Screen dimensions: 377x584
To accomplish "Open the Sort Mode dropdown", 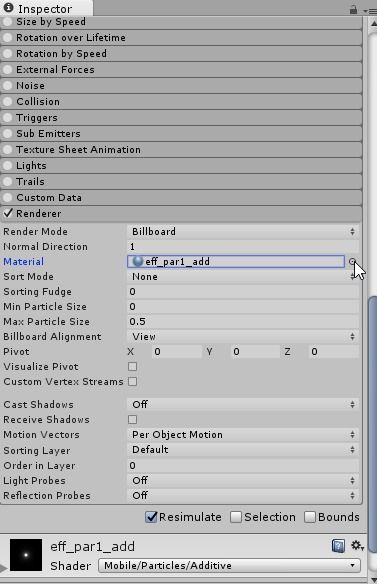I will (243, 277).
